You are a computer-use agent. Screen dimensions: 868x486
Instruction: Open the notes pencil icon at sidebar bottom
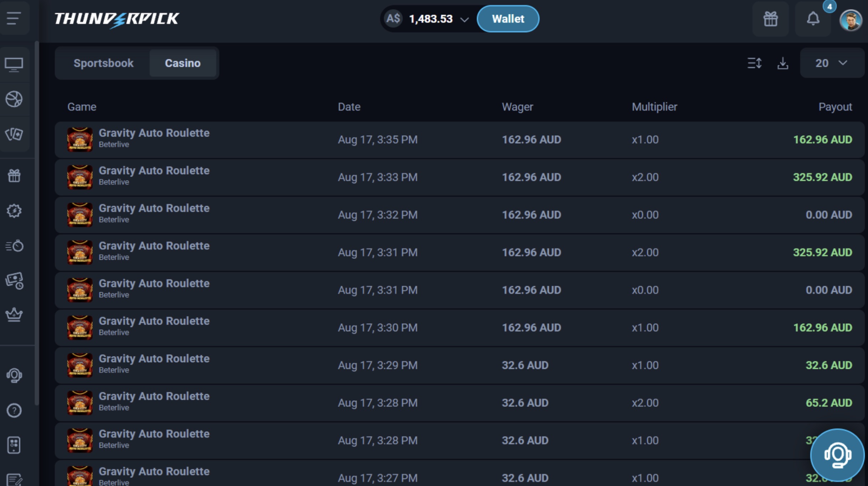(14, 479)
